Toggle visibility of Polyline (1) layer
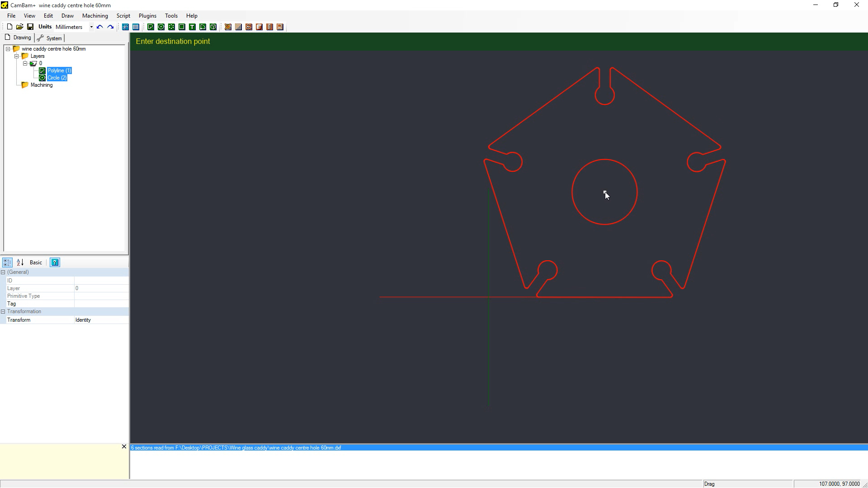868x488 pixels. click(42, 70)
